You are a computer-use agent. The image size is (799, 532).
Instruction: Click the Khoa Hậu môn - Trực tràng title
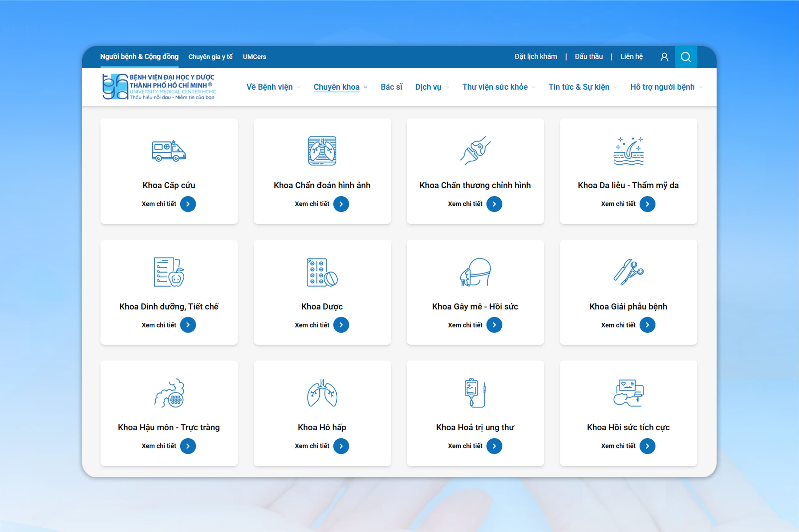[169, 427]
